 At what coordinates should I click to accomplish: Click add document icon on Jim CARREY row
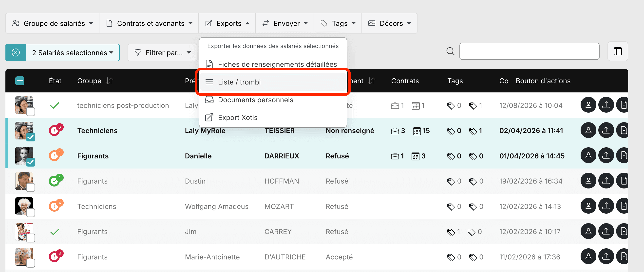[623, 231]
